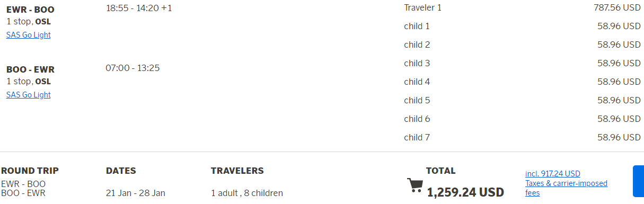Select the child 4 fare row
644x204 pixels.
522,82
